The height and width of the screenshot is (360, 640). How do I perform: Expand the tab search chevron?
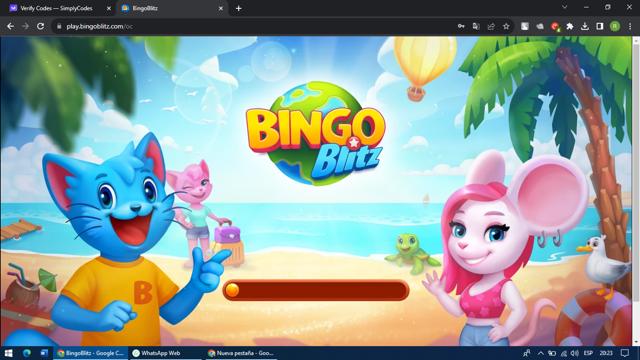click(x=564, y=7)
